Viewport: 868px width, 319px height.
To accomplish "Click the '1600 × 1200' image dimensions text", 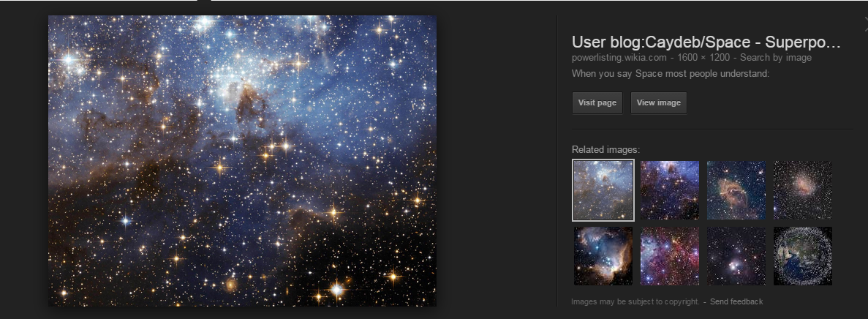I will 703,58.
